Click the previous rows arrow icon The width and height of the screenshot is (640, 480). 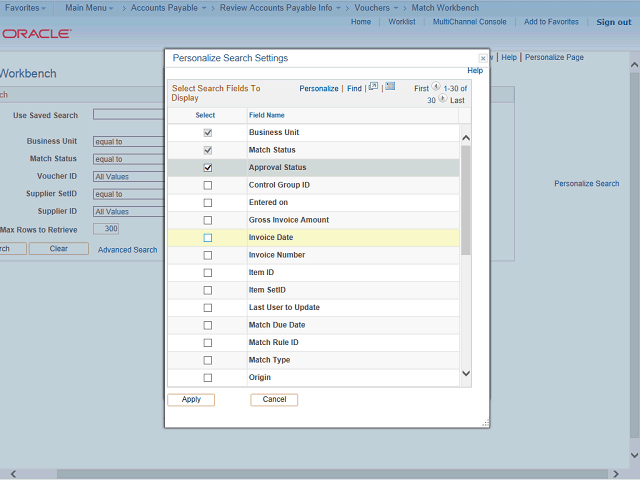(436, 88)
